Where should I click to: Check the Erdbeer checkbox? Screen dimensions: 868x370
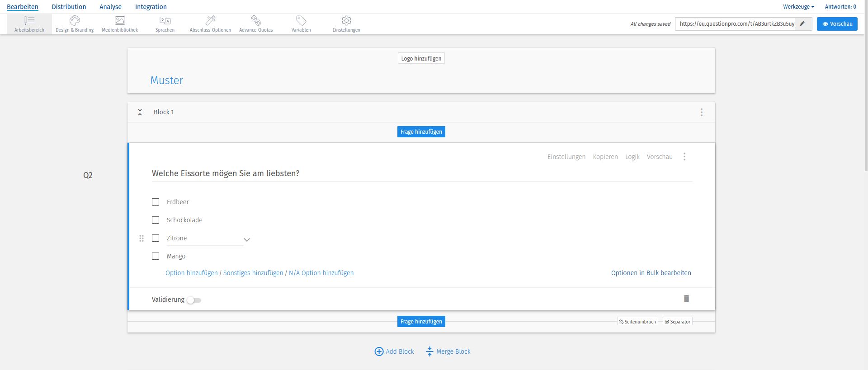pos(156,202)
